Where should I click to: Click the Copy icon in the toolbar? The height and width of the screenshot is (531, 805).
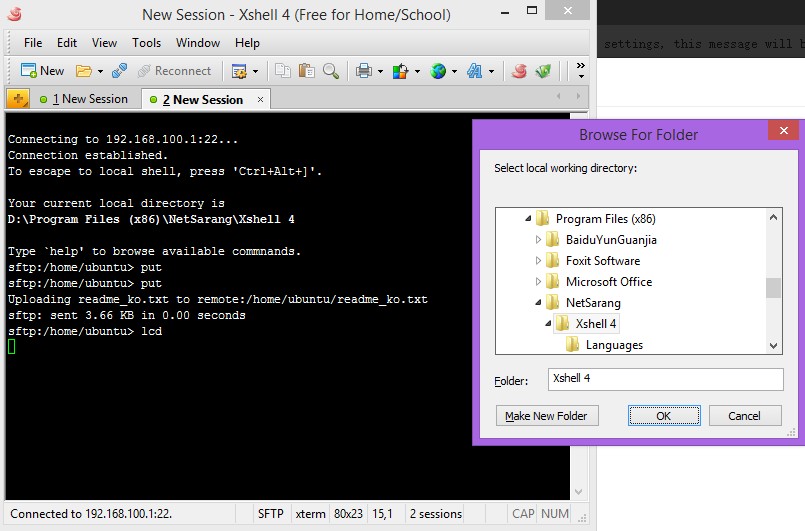(282, 70)
